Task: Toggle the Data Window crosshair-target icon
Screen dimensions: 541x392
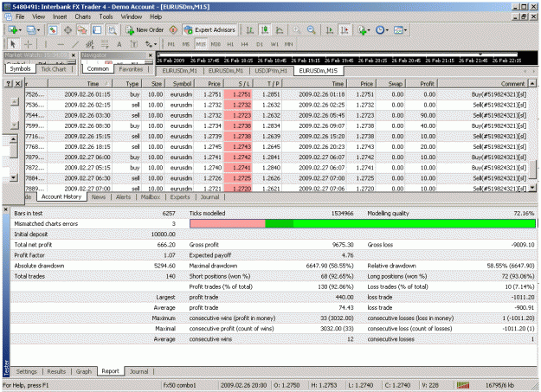Action: [x=68, y=30]
